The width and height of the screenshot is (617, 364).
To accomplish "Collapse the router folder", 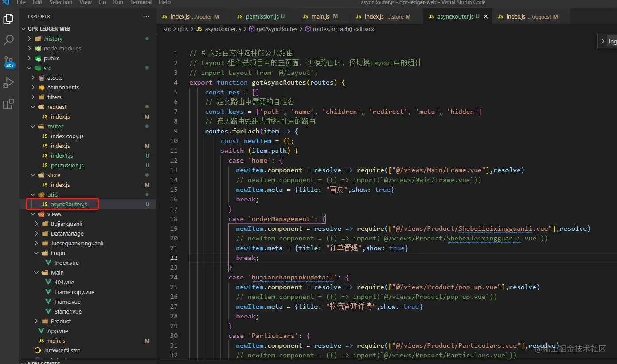I will click(33, 126).
